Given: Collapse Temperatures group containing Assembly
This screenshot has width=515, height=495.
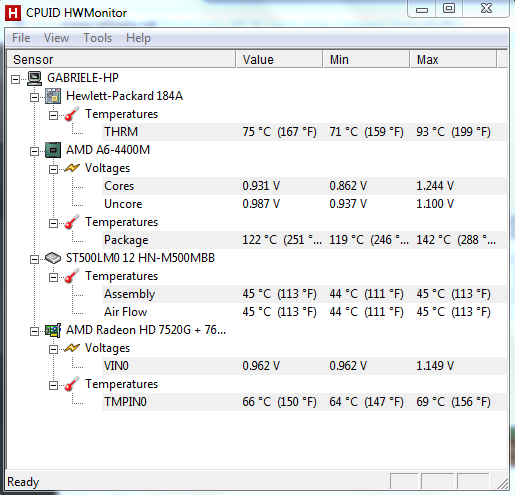Looking at the screenshot, I should pyautogui.click(x=53, y=277).
